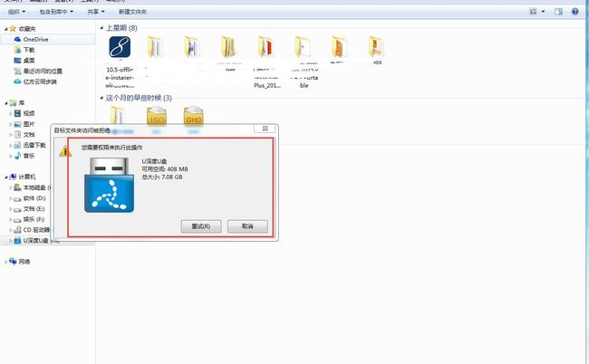Select the blue '8' installer file icon
The height and width of the screenshot is (364, 589).
[120, 47]
